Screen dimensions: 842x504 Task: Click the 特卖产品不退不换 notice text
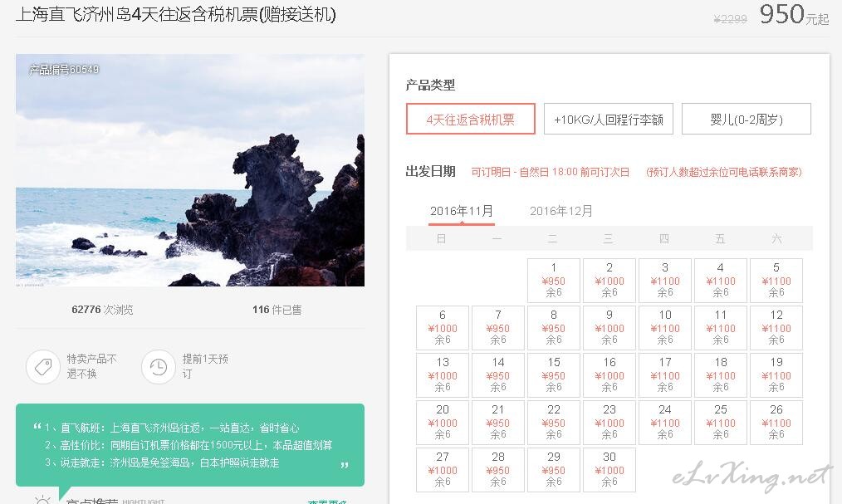click(x=91, y=366)
